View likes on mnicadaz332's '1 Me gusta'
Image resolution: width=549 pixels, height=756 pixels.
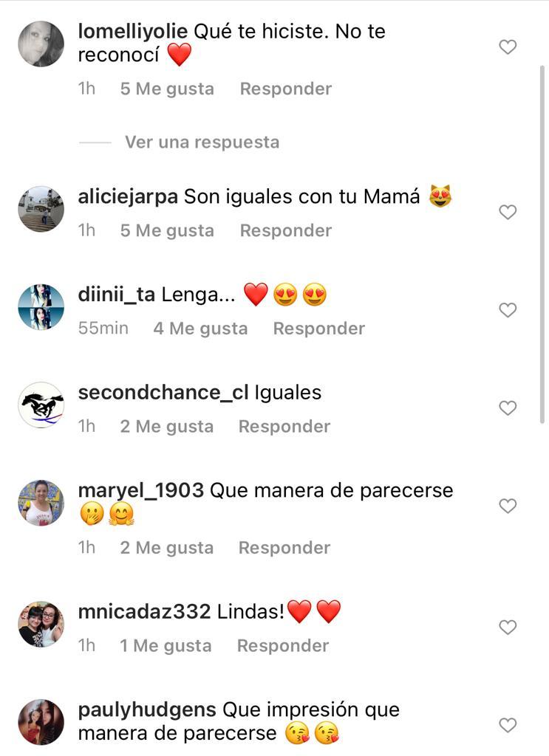point(164,645)
